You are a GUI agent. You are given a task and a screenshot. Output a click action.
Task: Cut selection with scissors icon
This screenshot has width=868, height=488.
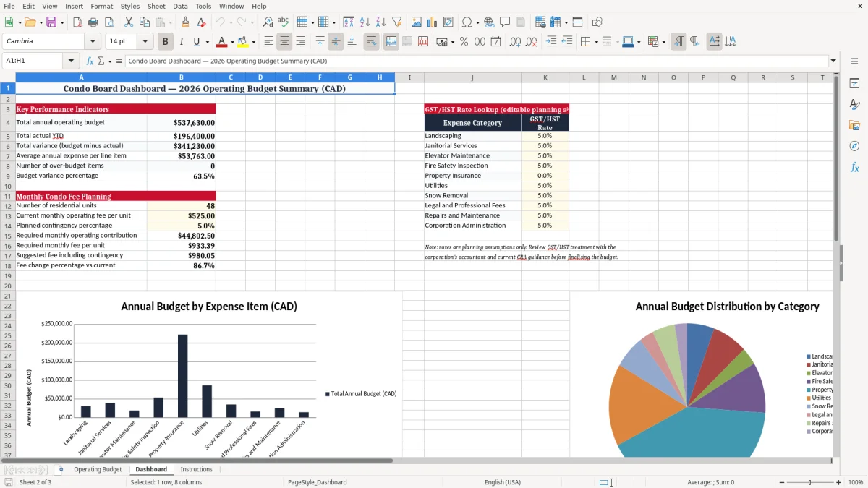(128, 22)
